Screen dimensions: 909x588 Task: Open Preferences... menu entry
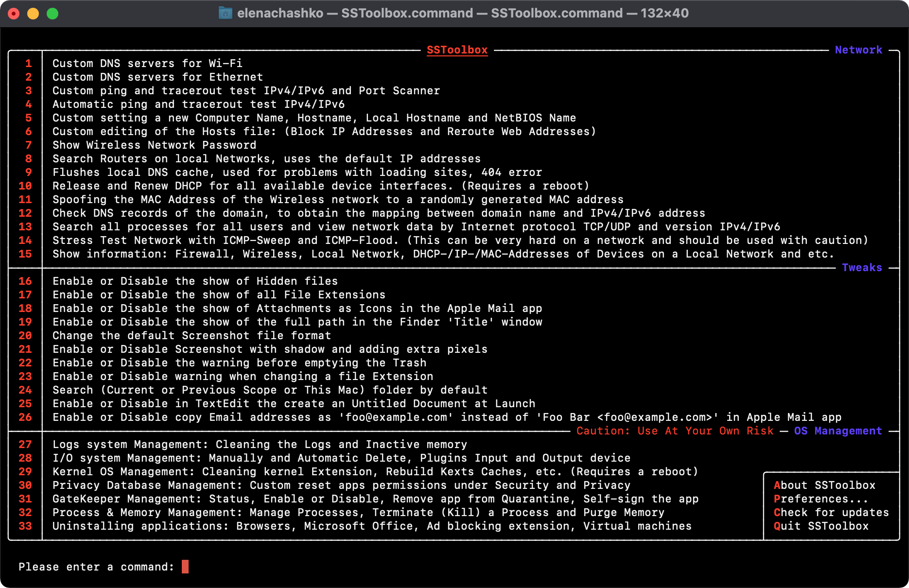pyautogui.click(x=821, y=499)
